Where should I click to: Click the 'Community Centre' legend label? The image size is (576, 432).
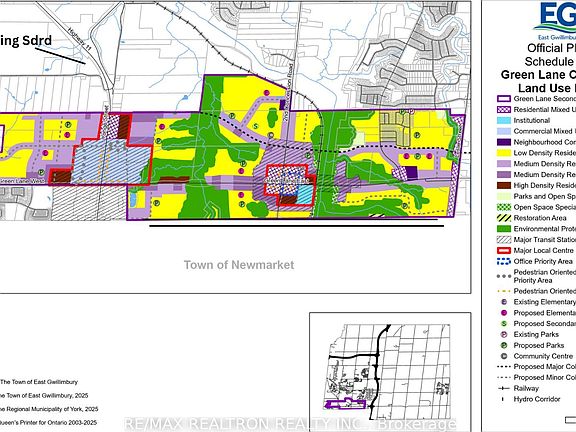tap(543, 356)
